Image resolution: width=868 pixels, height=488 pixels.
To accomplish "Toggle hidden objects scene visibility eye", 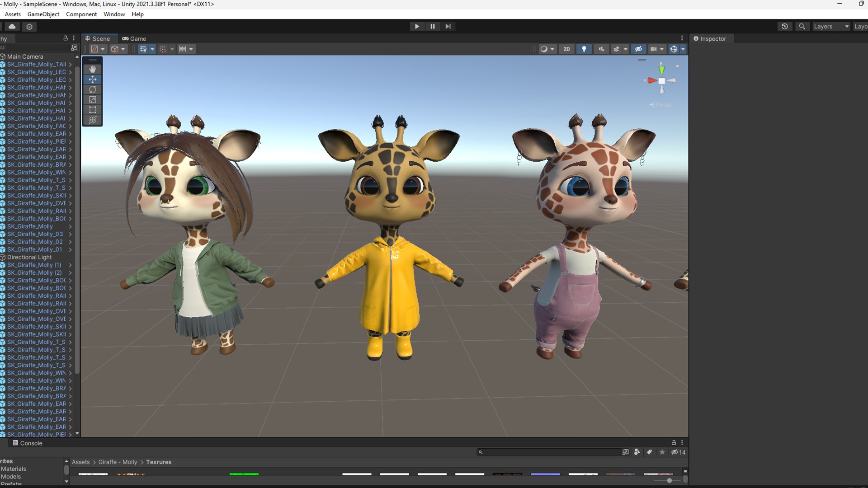I will [x=638, y=49].
